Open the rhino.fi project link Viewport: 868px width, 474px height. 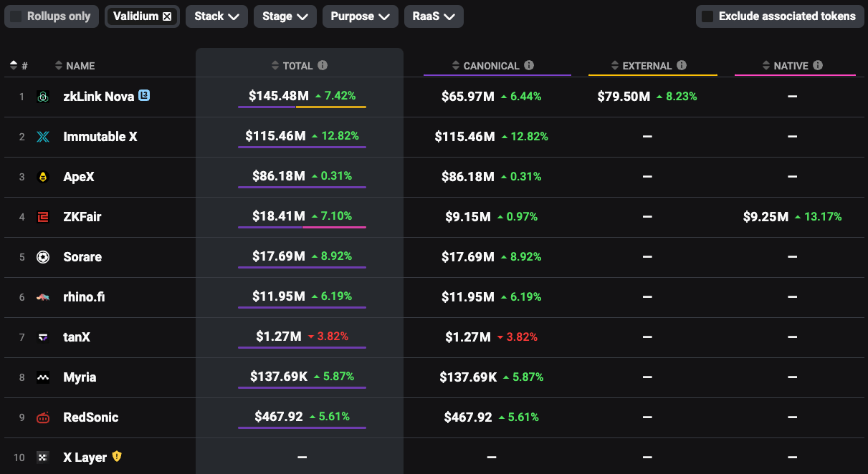[84, 297]
